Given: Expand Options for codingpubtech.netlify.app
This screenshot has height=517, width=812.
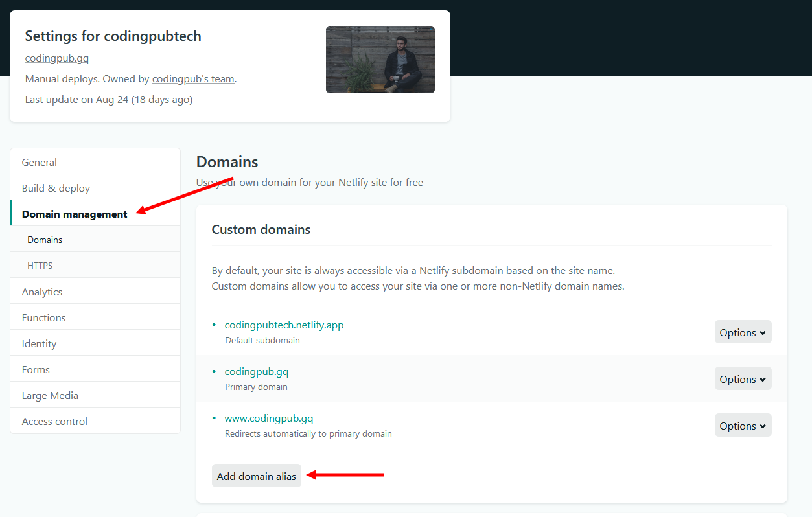Looking at the screenshot, I should coord(743,332).
